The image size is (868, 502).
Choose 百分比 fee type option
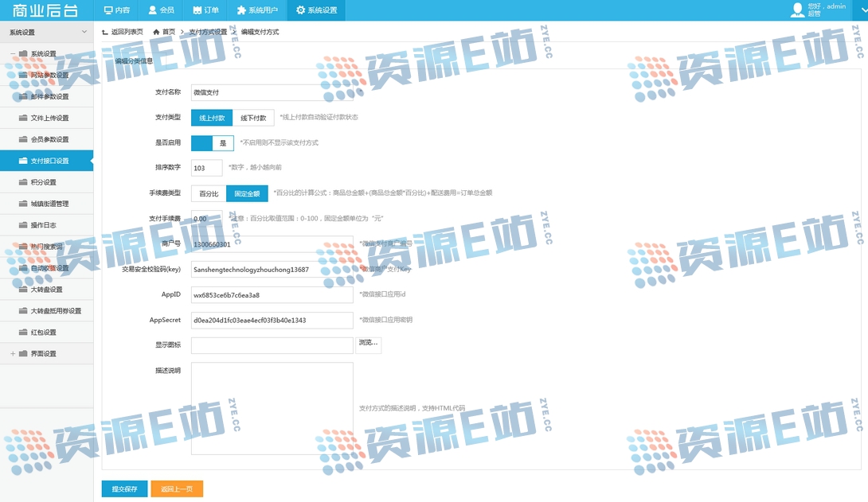point(209,193)
